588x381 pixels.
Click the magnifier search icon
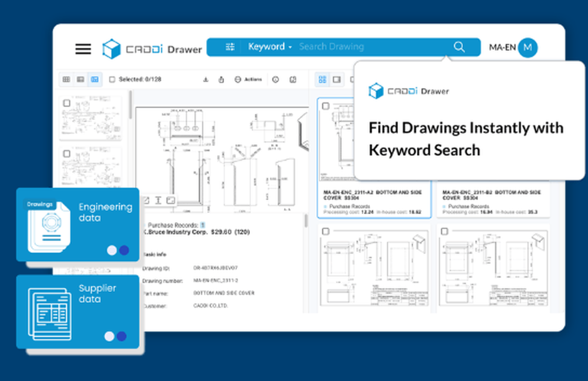[x=459, y=47]
